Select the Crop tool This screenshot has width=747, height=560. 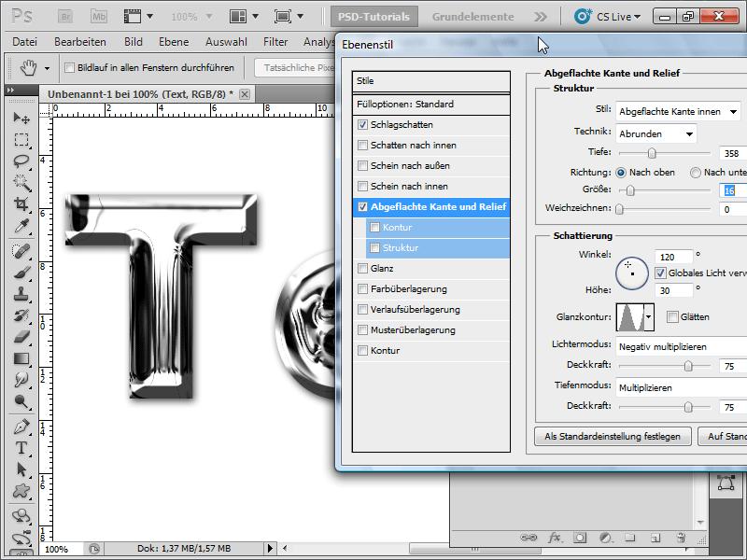(21, 203)
